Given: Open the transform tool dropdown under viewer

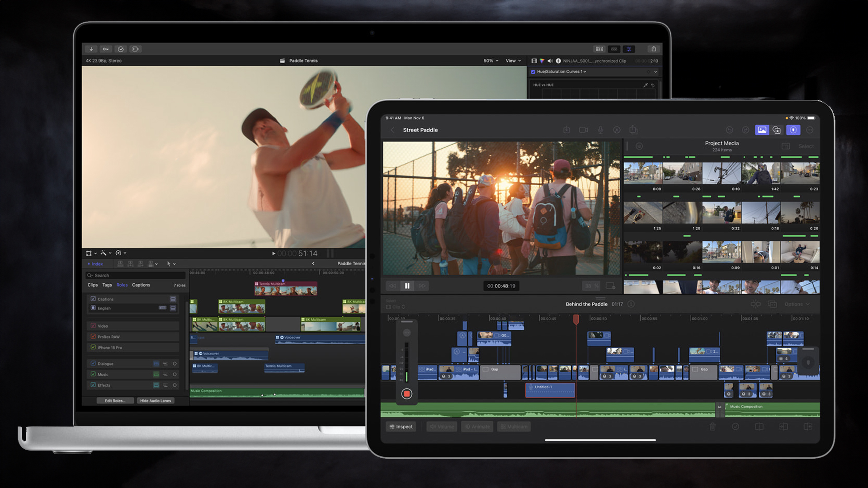Looking at the screenshot, I should [x=91, y=253].
